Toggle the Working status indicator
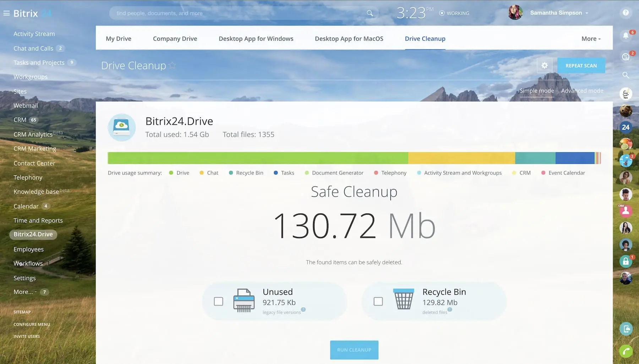This screenshot has height=364, width=639. pyautogui.click(x=454, y=13)
